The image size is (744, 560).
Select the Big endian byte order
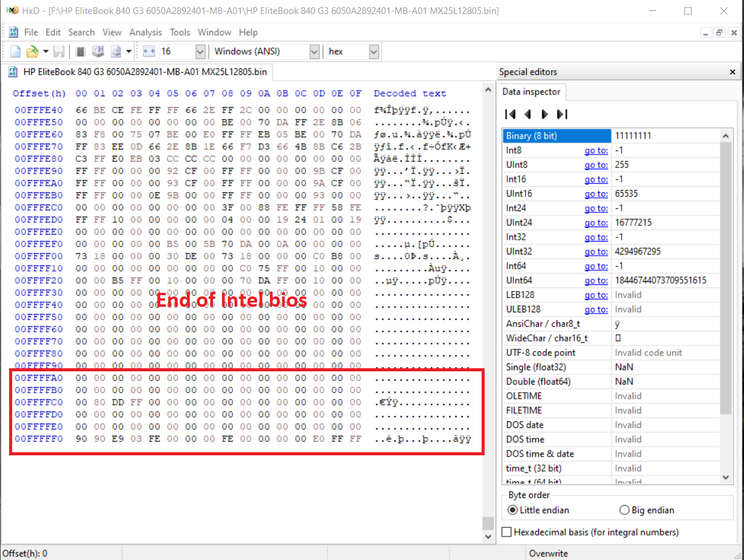coord(624,510)
